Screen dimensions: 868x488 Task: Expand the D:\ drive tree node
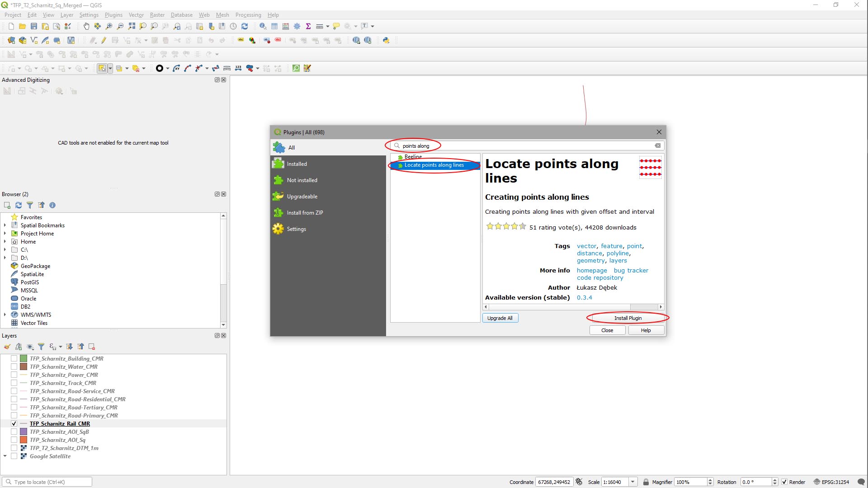tap(5, 258)
